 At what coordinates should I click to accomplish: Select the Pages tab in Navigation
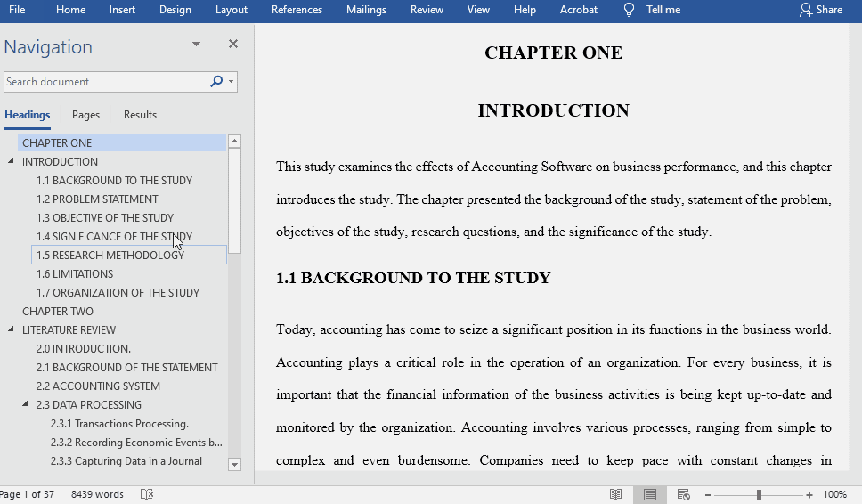pyautogui.click(x=85, y=115)
